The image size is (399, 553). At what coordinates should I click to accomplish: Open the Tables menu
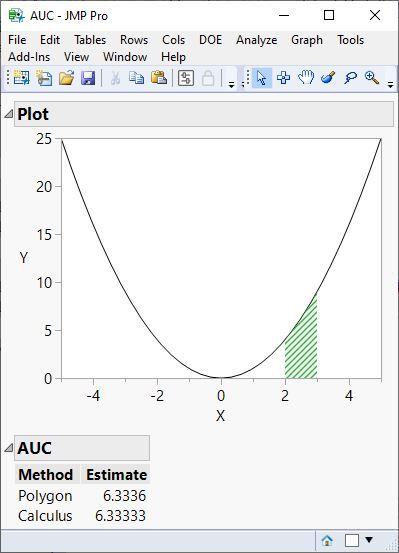[90, 40]
